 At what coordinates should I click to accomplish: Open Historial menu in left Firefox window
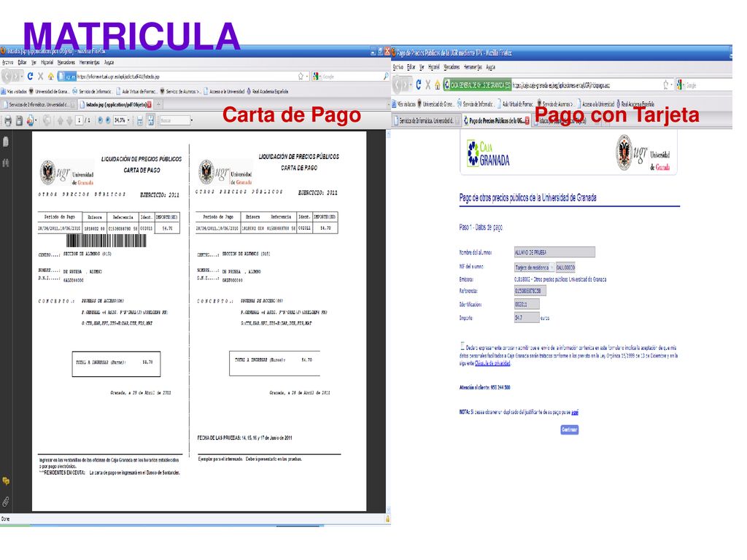click(x=47, y=63)
